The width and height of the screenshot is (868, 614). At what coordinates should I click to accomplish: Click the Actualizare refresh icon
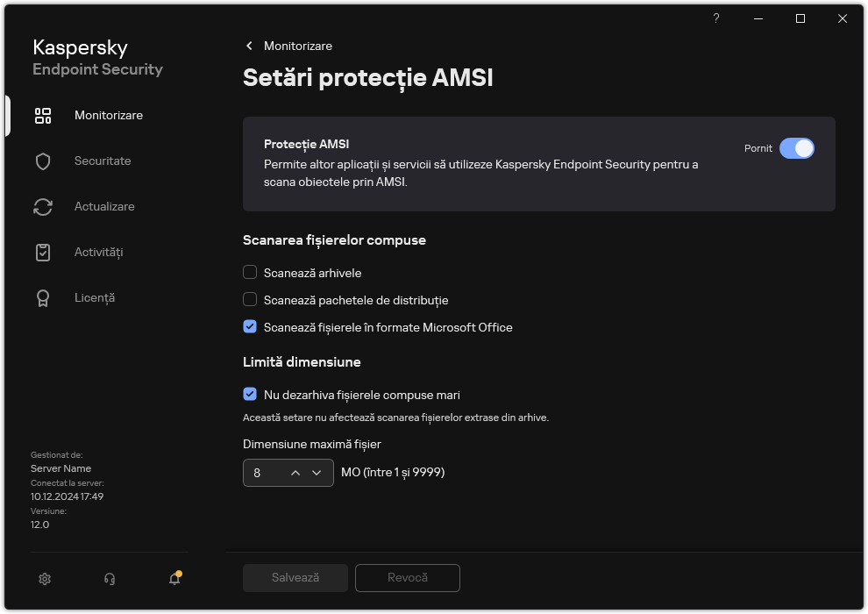[43, 207]
